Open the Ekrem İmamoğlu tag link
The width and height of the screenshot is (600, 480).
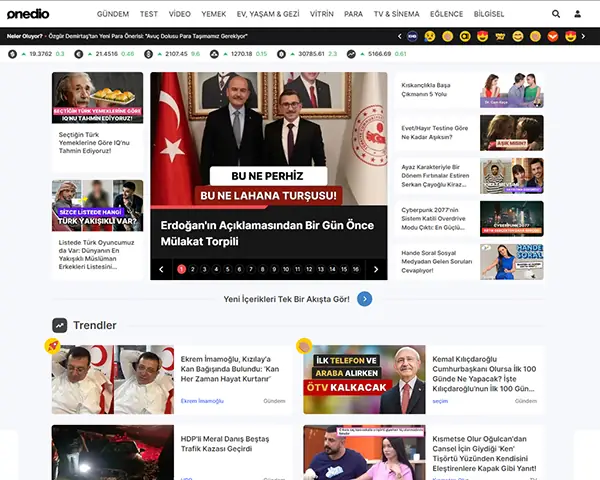(x=202, y=401)
